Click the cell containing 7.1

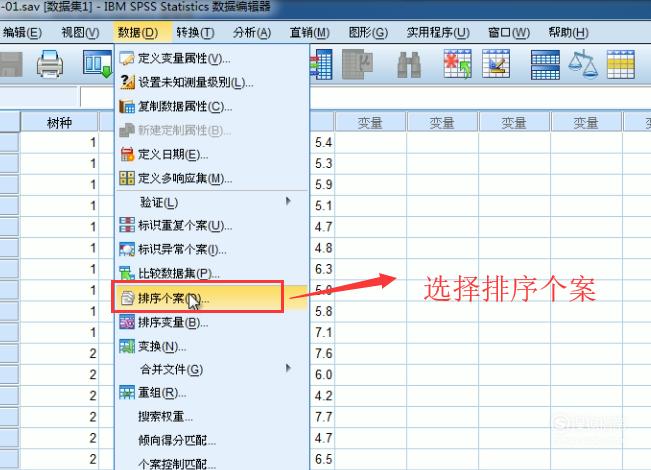[322, 332]
